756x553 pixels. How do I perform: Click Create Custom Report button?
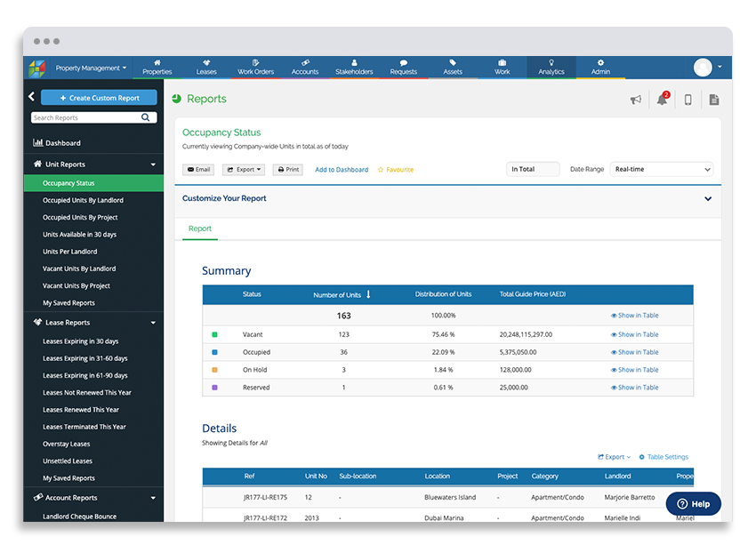tap(99, 98)
